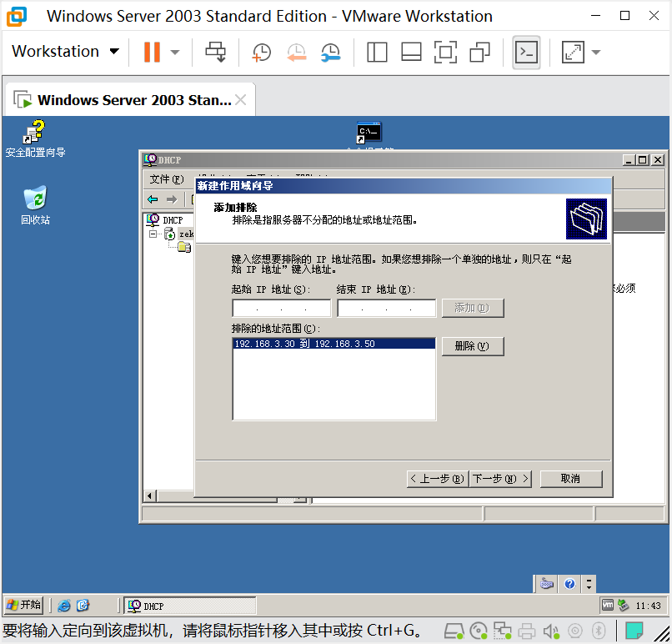Switch to Unity mode
Screen dimensions: 672x644
click(479, 53)
